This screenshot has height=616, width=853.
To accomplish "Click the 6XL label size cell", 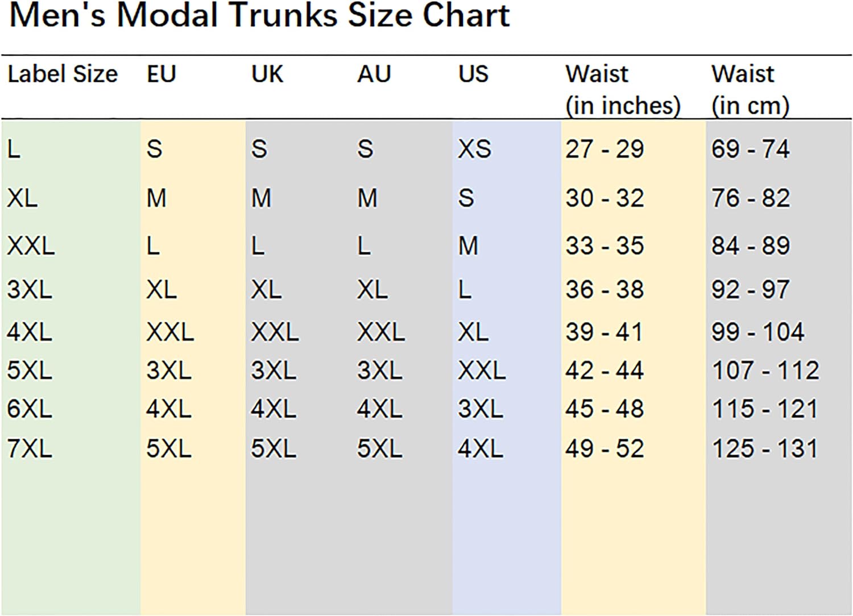I will click(30, 409).
